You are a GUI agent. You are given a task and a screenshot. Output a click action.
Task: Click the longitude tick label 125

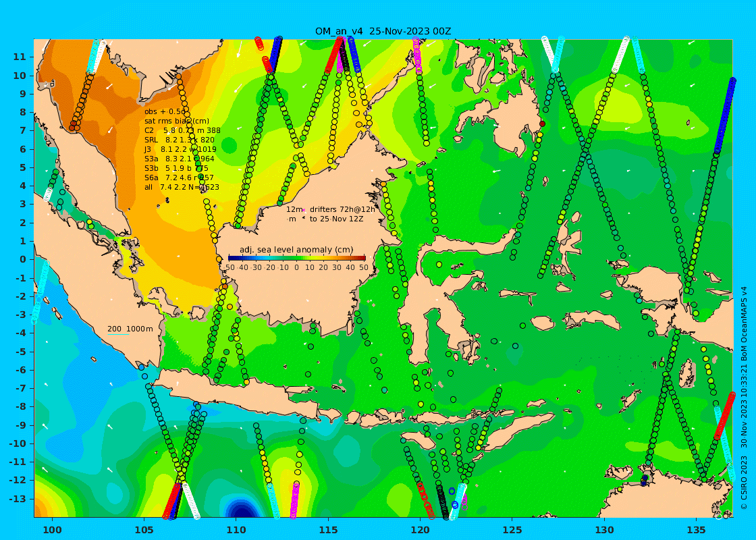pos(512,531)
